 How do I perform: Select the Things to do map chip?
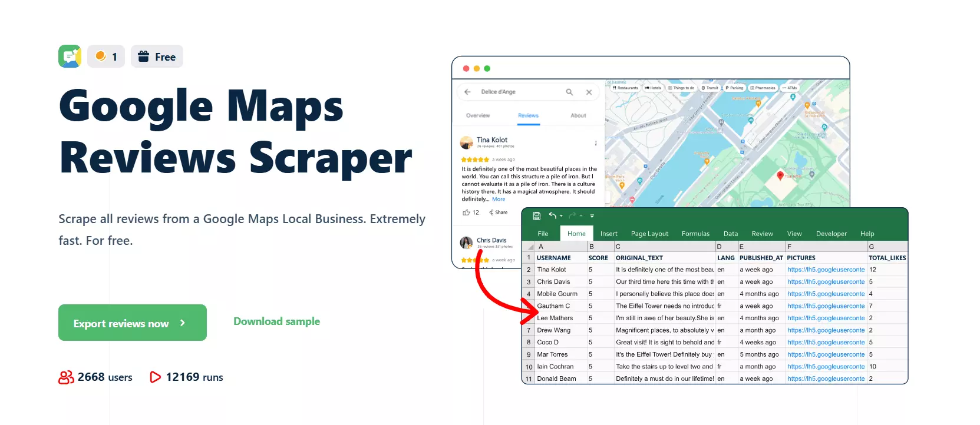[681, 88]
